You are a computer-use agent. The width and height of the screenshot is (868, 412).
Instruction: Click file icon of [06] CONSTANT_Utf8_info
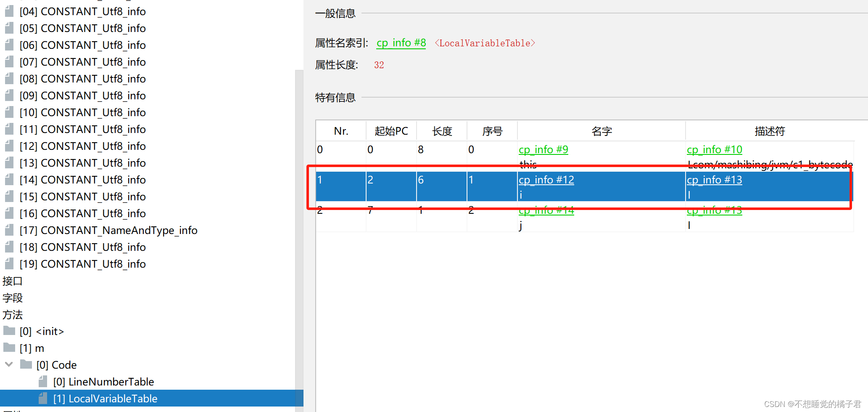pyautogui.click(x=9, y=45)
